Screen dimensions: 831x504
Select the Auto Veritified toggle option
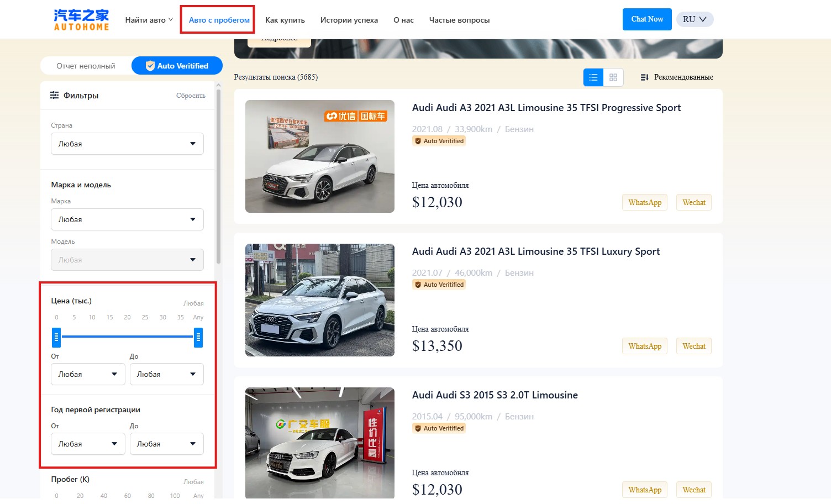coord(177,66)
